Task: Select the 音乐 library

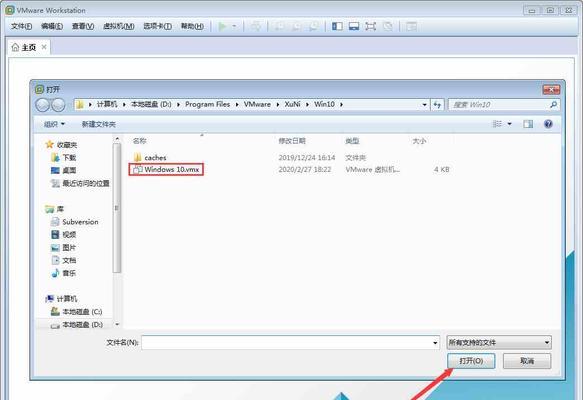Action: click(x=64, y=273)
